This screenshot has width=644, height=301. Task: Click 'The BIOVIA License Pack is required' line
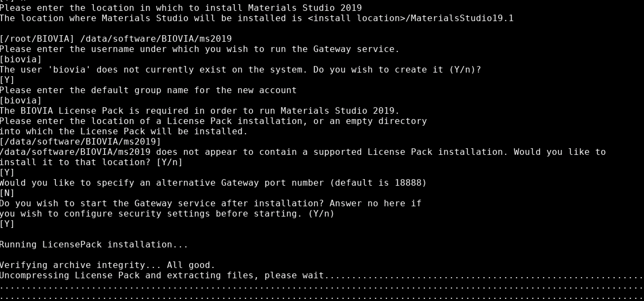pyautogui.click(x=199, y=111)
